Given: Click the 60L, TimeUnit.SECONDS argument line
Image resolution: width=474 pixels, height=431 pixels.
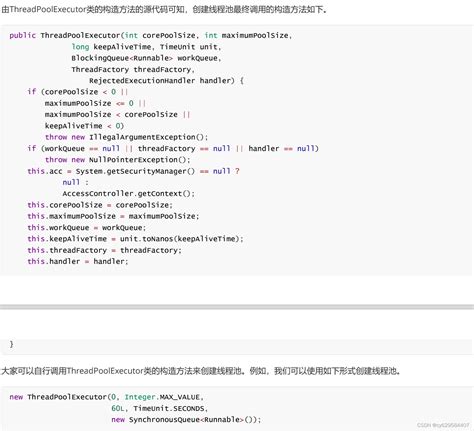Looking at the screenshot, I should [x=160, y=408].
